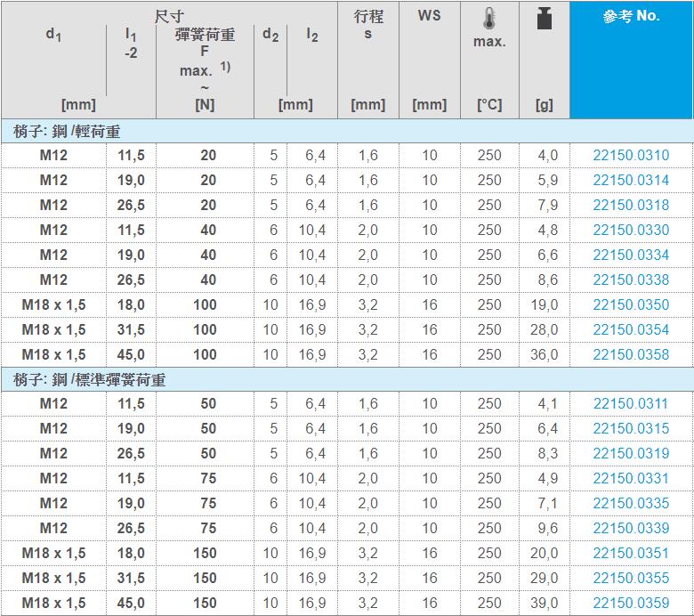Viewport: 694px width, 616px height.
Task: Select part link 22150.0311
Action: tap(631, 404)
